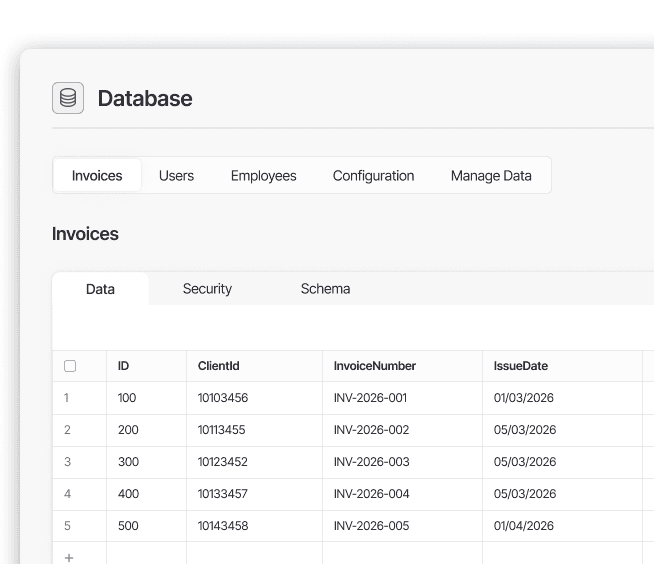The height and width of the screenshot is (564, 654).
Task: Click the Invoices section heading
Action: point(85,234)
